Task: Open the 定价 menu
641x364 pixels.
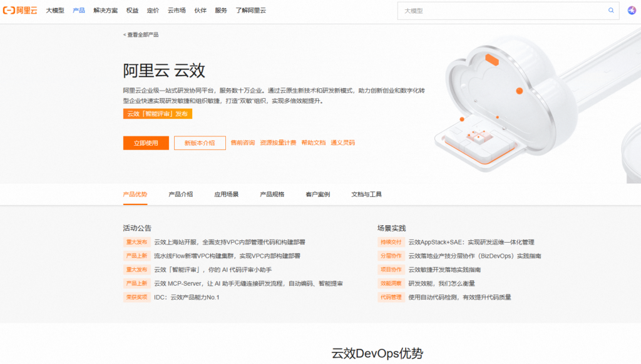Action: [x=153, y=11]
